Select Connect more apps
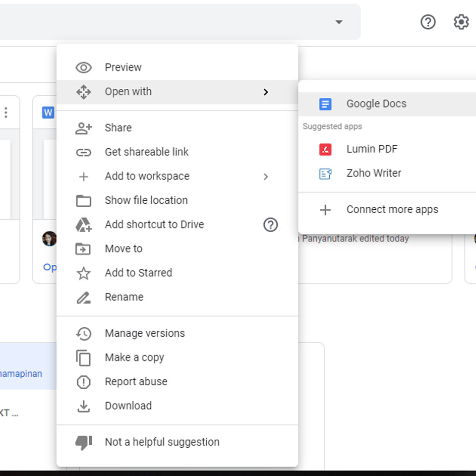The height and width of the screenshot is (476, 476). click(387, 210)
